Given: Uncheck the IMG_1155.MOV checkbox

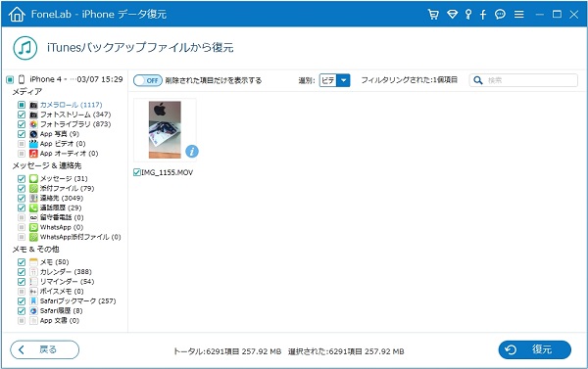Looking at the screenshot, I should 137,172.
